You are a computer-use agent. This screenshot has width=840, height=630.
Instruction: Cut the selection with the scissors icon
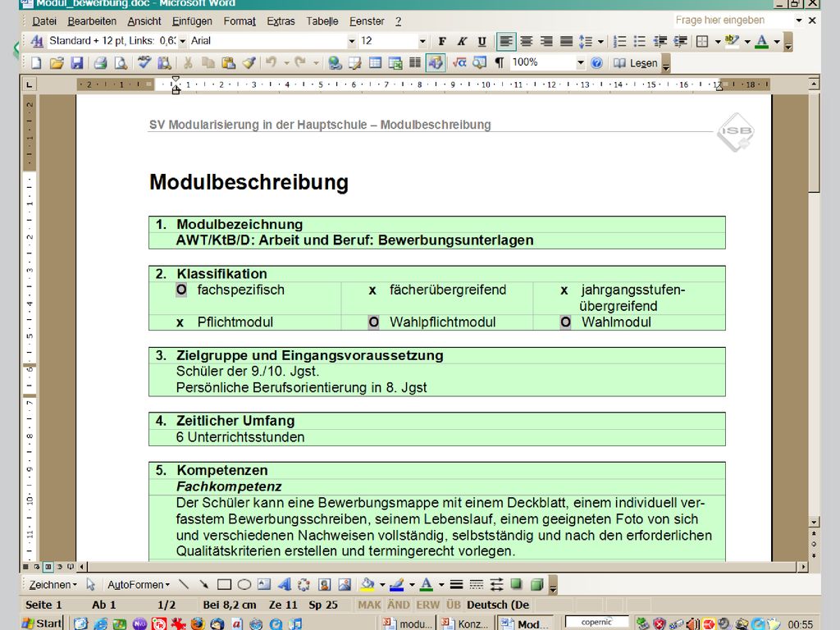188,63
